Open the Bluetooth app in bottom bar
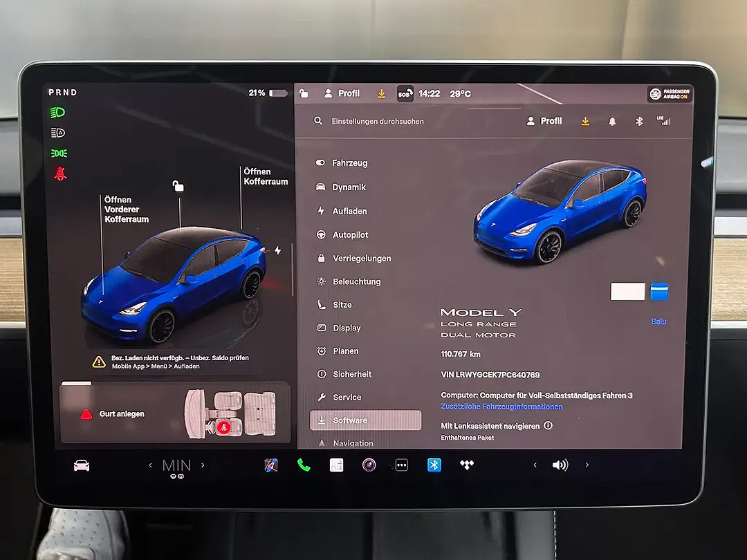The image size is (747, 560). (434, 465)
